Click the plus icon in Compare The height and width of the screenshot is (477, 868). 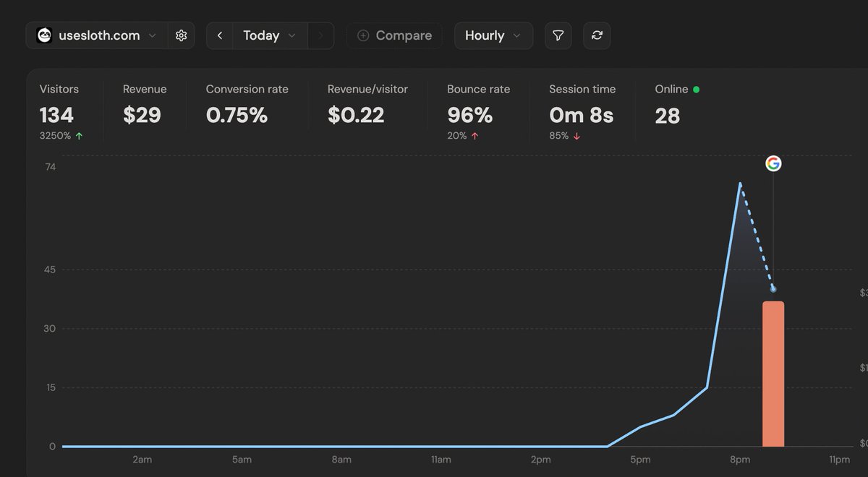tap(363, 35)
